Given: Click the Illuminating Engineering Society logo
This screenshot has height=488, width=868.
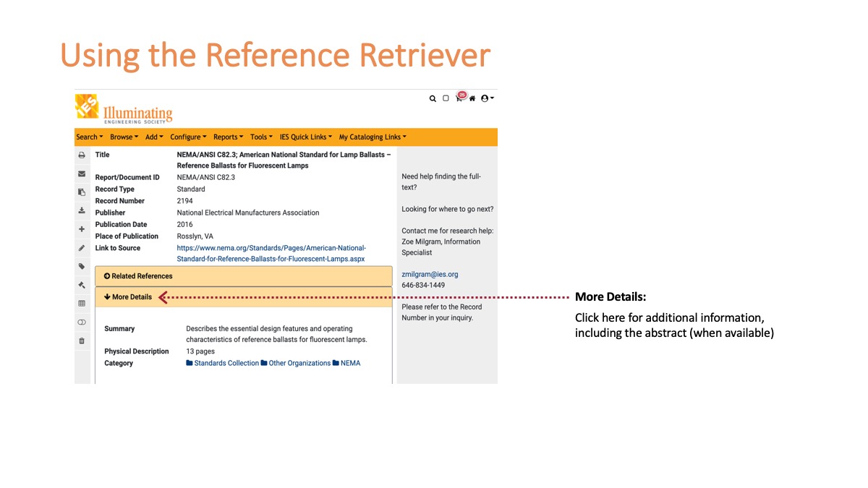Looking at the screenshot, I should tap(124, 108).
